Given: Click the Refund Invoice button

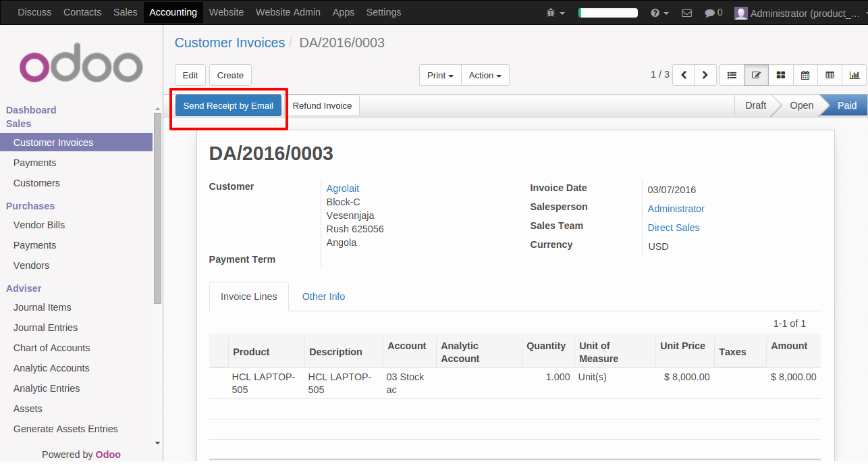Looking at the screenshot, I should coord(322,105).
